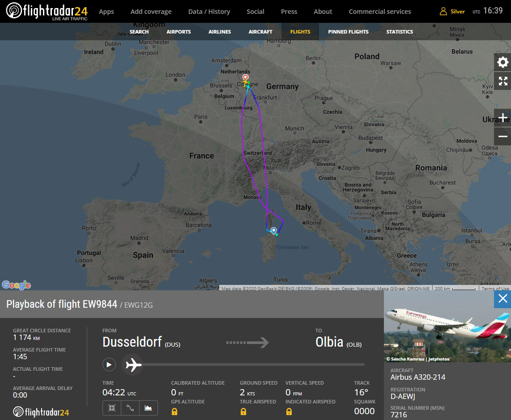The image size is (511, 420).
Task: Click the Indicated Airspeed lock icon
Action: (x=289, y=412)
